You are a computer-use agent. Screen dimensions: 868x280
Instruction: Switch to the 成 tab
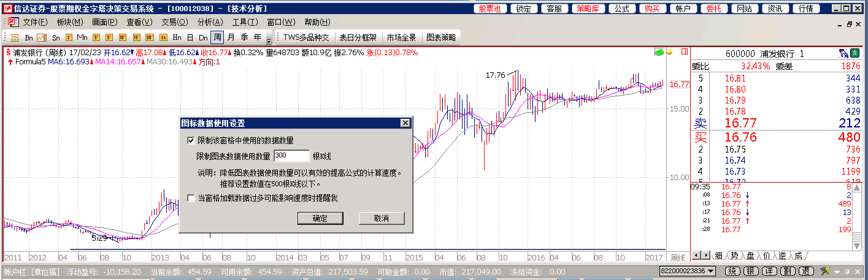[x=797, y=255]
